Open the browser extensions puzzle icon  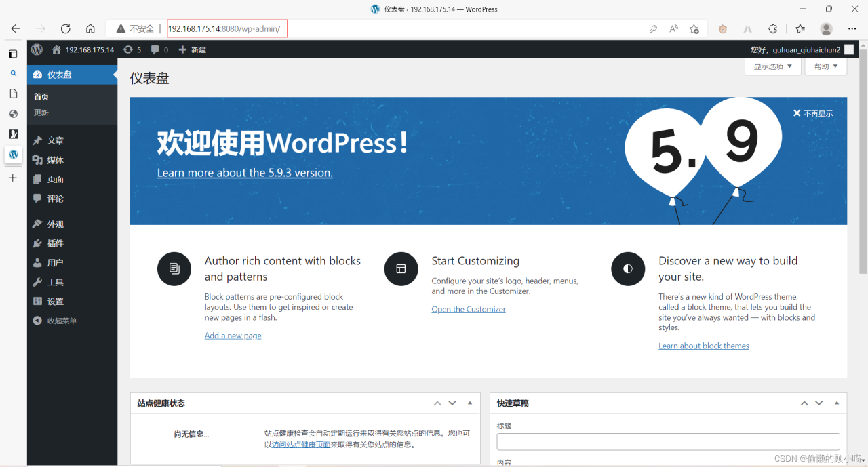coord(772,28)
